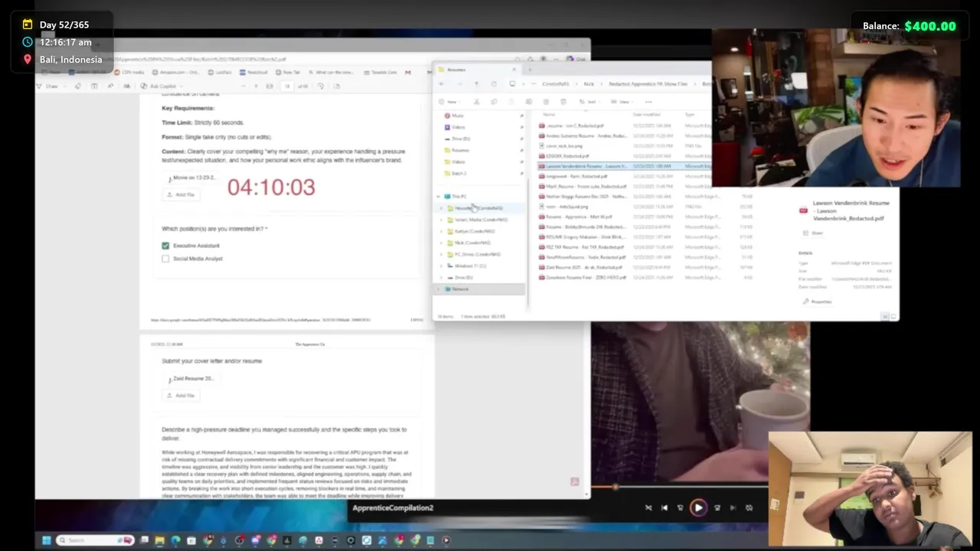980x551 pixels.
Task: Click the Delete trash icon in Explorer
Action: [563, 102]
